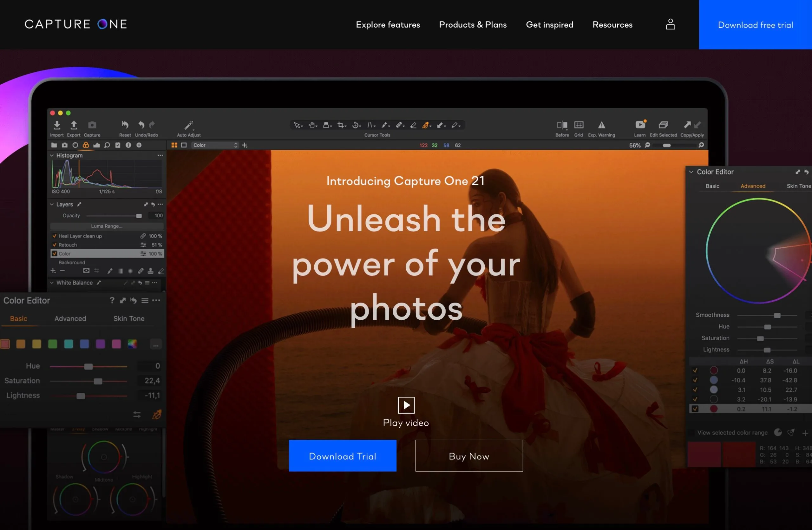This screenshot has width=812, height=530.
Task: Click the user account icon
Action: (x=671, y=24)
